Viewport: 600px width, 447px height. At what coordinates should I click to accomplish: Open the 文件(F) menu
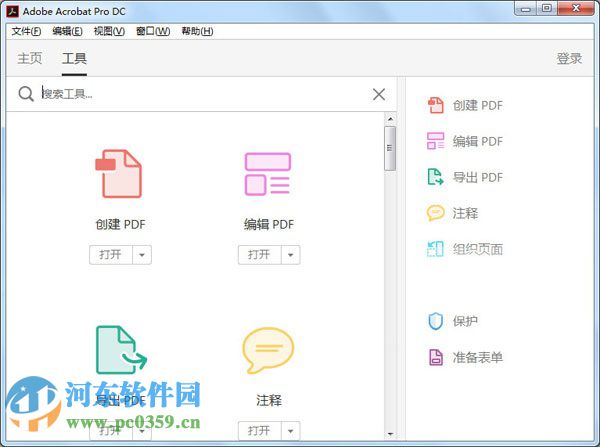pyautogui.click(x=26, y=31)
